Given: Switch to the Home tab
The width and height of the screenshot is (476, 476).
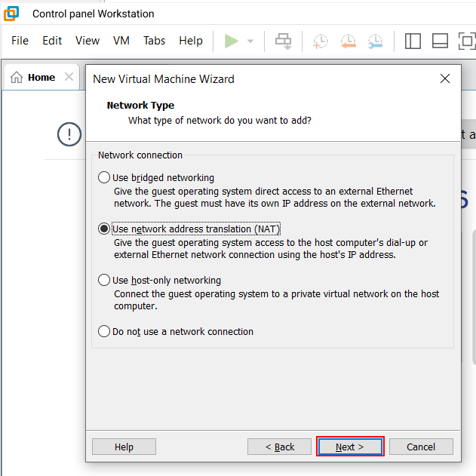Looking at the screenshot, I should click(x=34, y=77).
